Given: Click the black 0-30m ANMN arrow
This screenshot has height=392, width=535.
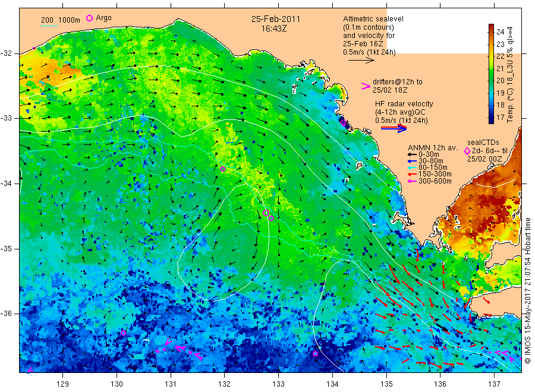Looking at the screenshot, I should [x=412, y=154].
